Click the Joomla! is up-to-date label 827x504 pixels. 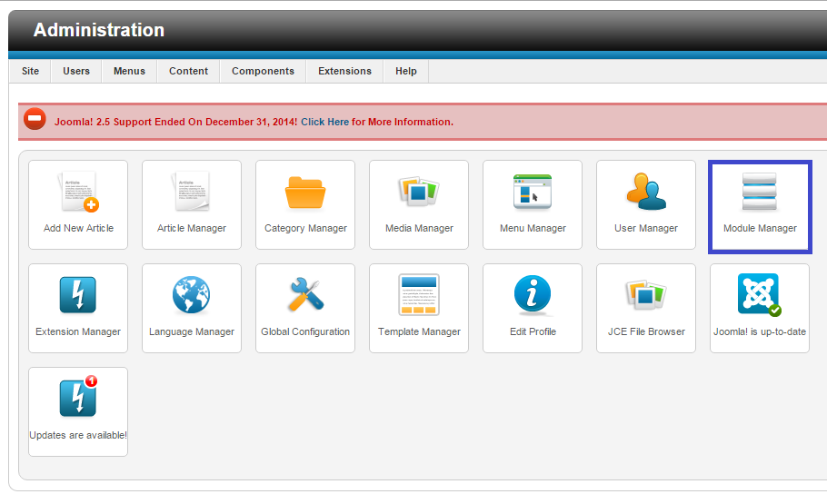point(760,331)
